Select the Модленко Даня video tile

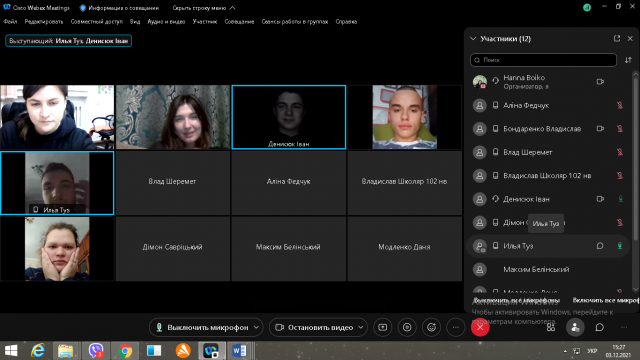point(404,248)
